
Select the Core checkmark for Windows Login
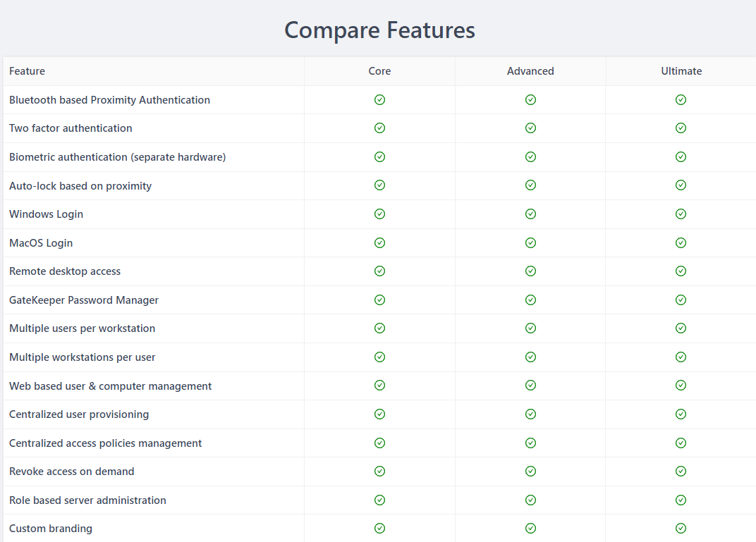tap(379, 214)
